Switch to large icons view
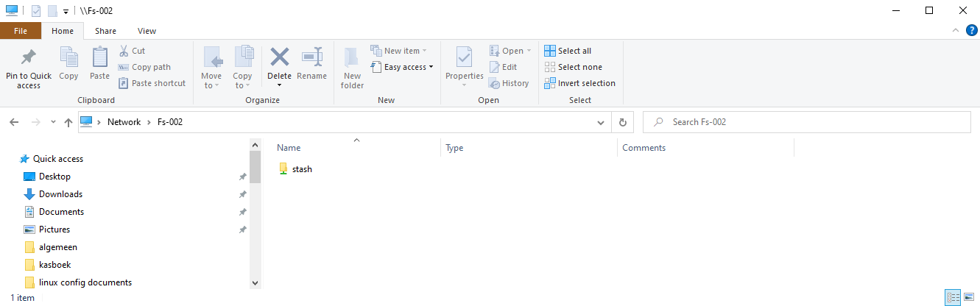Image resolution: width=980 pixels, height=306 pixels. point(969,297)
